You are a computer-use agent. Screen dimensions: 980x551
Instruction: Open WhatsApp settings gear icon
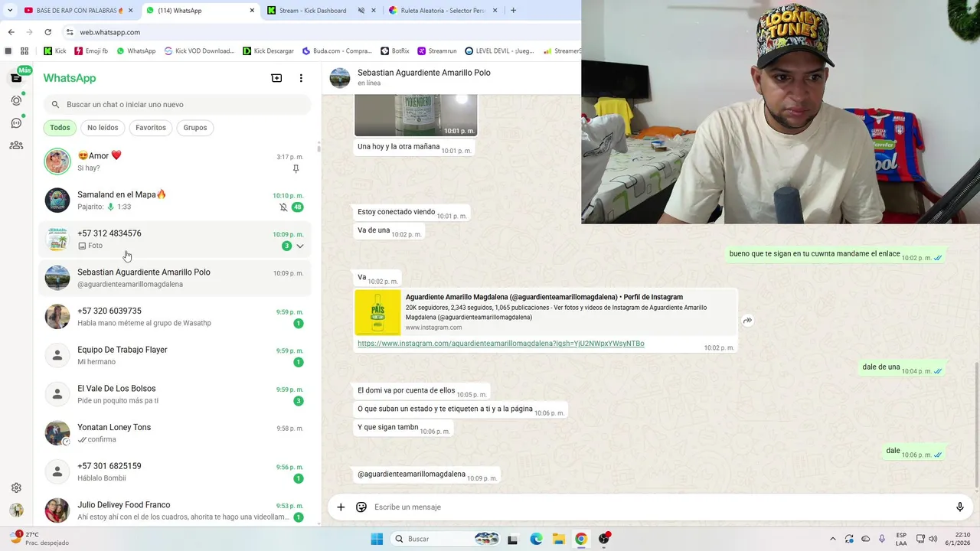pyautogui.click(x=16, y=487)
